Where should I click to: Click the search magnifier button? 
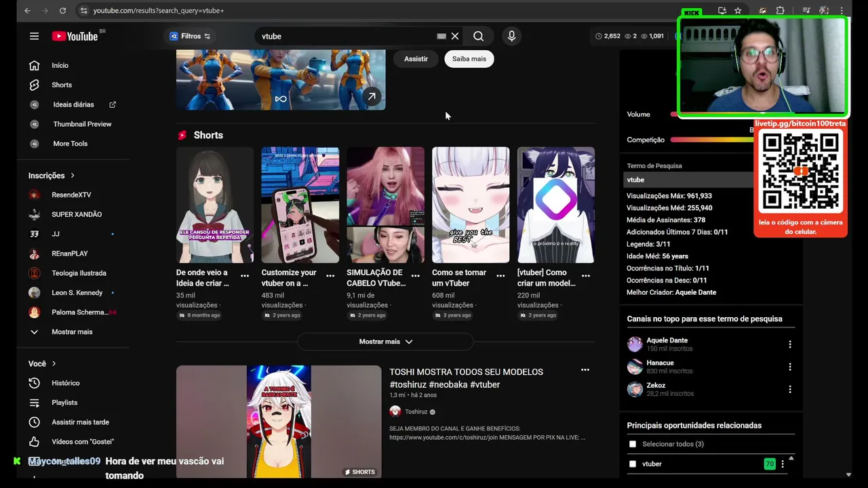tap(479, 36)
